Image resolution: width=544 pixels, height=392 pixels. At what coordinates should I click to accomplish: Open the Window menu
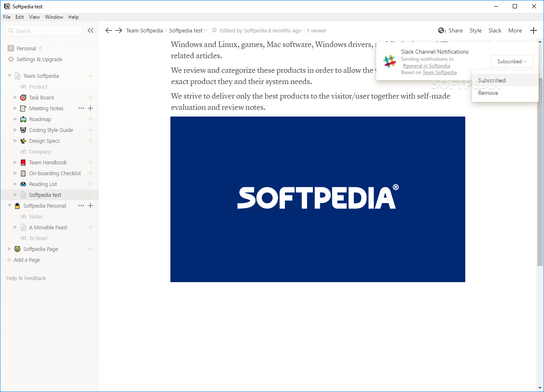(x=54, y=17)
